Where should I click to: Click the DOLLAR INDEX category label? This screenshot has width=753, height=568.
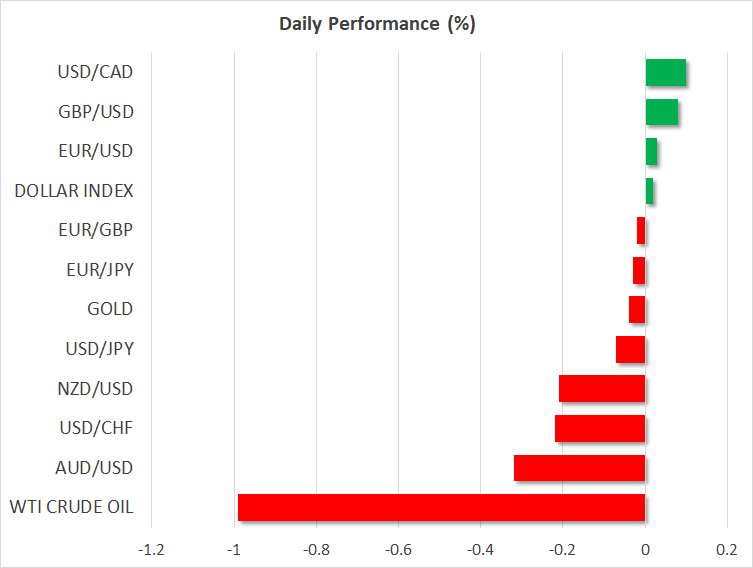point(74,190)
